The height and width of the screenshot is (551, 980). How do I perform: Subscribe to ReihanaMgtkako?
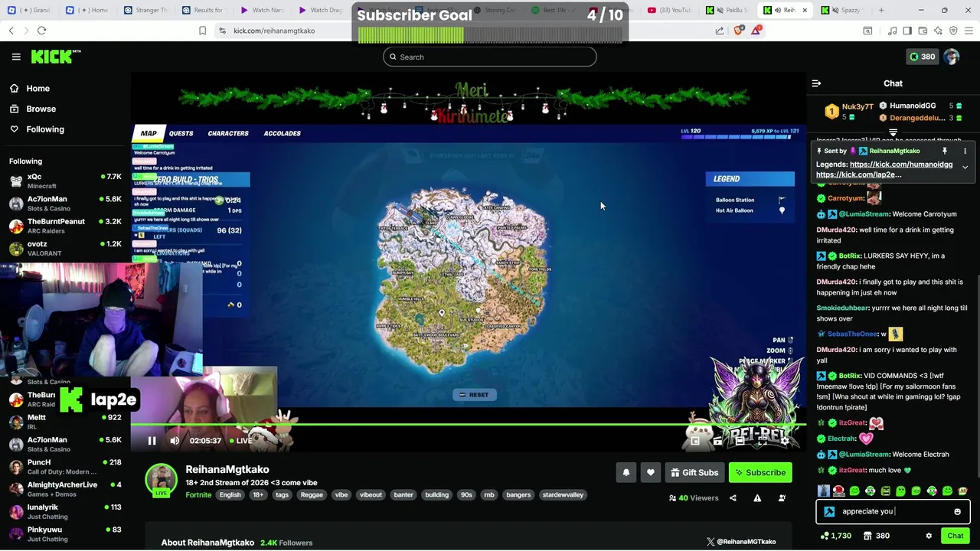point(760,473)
